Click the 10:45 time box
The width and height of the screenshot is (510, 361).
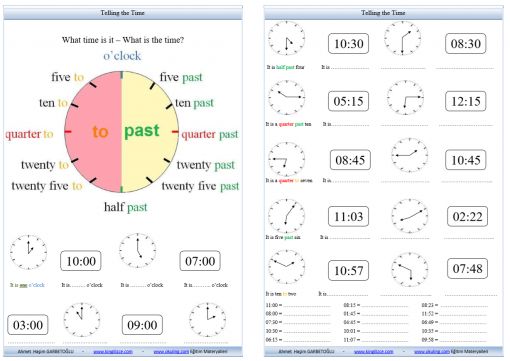click(x=466, y=160)
